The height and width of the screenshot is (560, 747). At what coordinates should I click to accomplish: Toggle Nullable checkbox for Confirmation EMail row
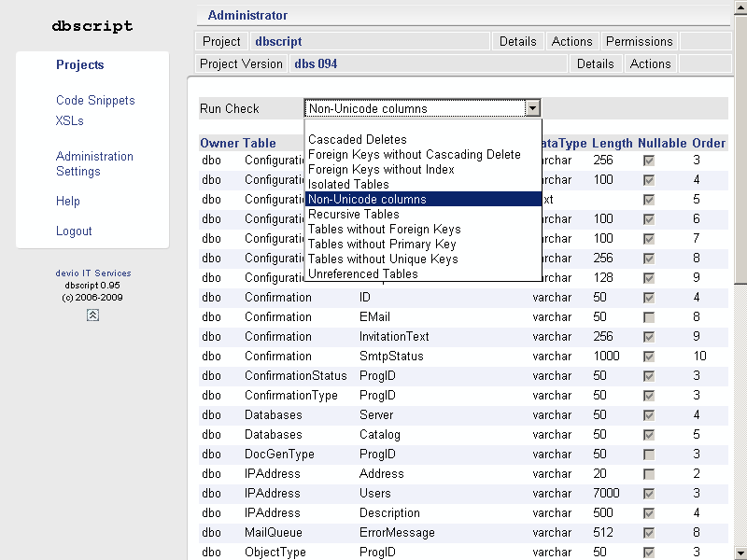[x=648, y=317]
